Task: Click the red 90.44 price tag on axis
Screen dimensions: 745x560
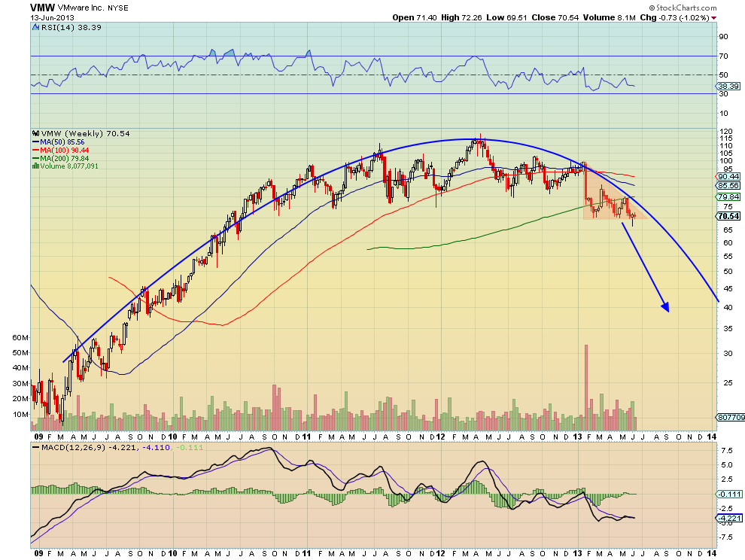Action: [x=728, y=176]
